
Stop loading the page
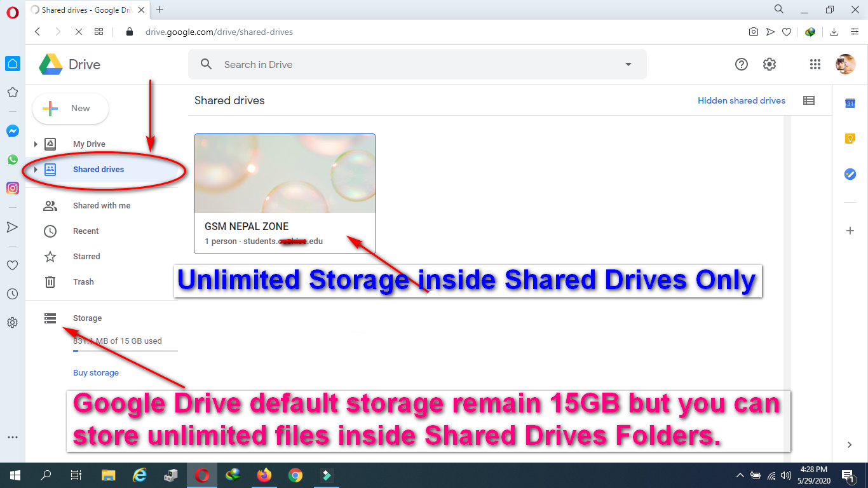pos(79,32)
